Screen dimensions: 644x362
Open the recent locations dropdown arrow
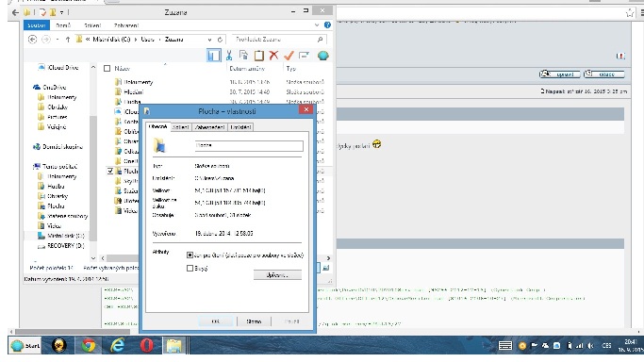click(x=58, y=40)
